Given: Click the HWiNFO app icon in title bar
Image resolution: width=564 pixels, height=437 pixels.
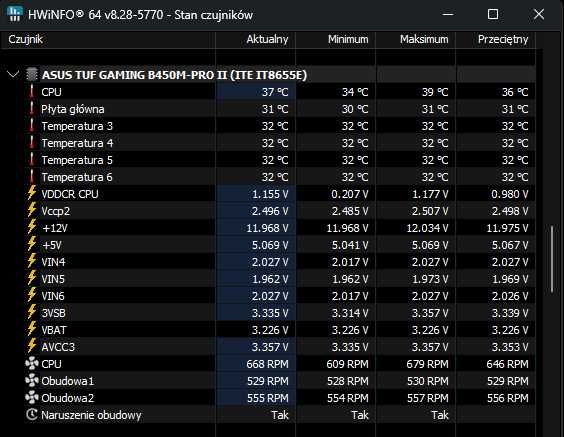Looking at the screenshot, I should click(15, 14).
